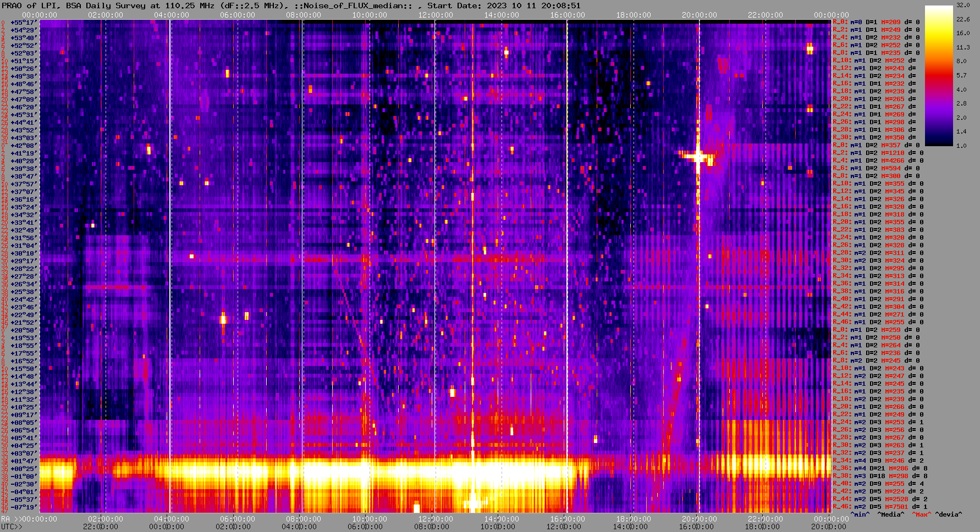
Task: Click the '^Media^' column legend
Action: coord(891,515)
